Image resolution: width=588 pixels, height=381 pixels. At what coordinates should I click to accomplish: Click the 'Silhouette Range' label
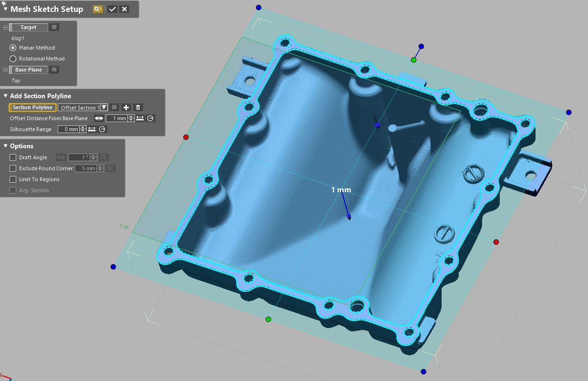(x=31, y=129)
